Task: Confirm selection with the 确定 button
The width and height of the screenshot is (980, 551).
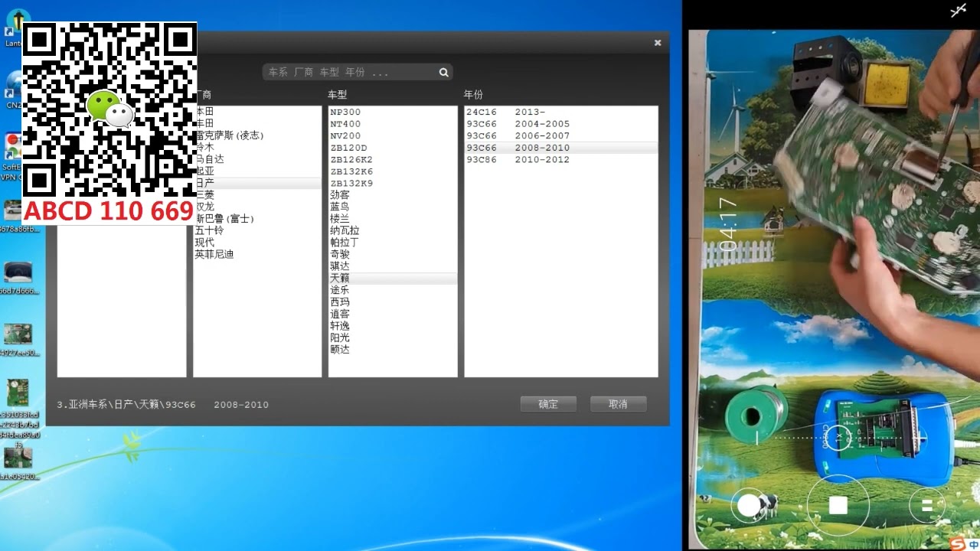Action: click(548, 404)
